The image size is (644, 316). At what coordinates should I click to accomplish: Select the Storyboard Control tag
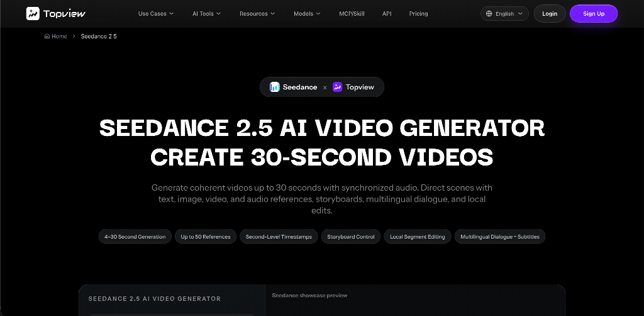351,236
